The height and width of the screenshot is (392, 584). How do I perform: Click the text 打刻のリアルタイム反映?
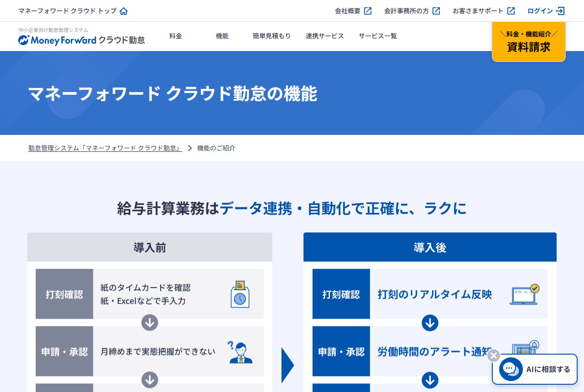435,294
